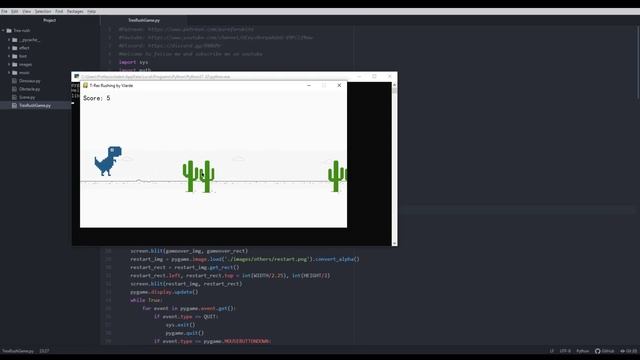The height and width of the screenshot is (360, 640).
Task: Click the blue T-Rex dinosaur sprite
Action: click(108, 161)
